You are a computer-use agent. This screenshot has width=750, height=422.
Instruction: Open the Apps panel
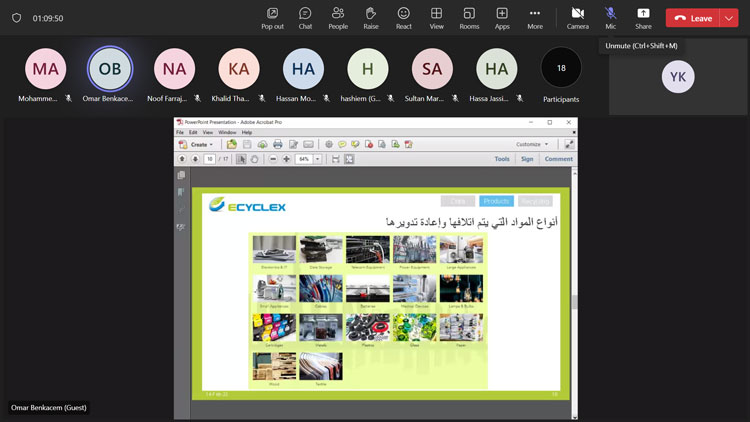click(502, 17)
